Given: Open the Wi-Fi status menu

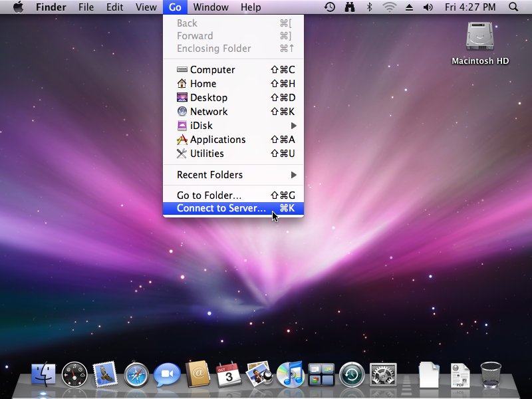Looking at the screenshot, I should coord(389,7).
